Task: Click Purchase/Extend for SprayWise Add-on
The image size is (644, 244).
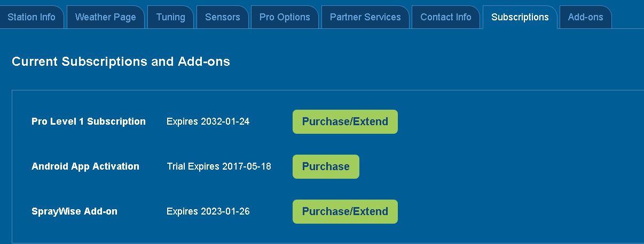Action: click(x=345, y=211)
